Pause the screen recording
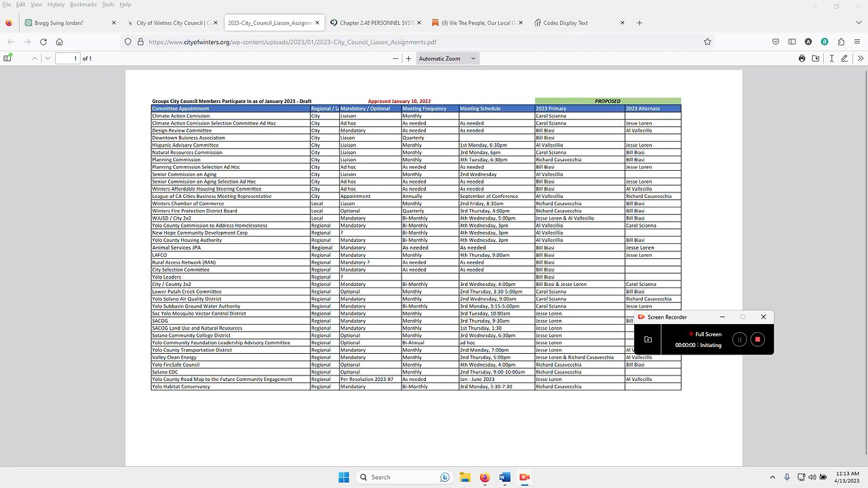The height and width of the screenshot is (488, 868). (739, 340)
